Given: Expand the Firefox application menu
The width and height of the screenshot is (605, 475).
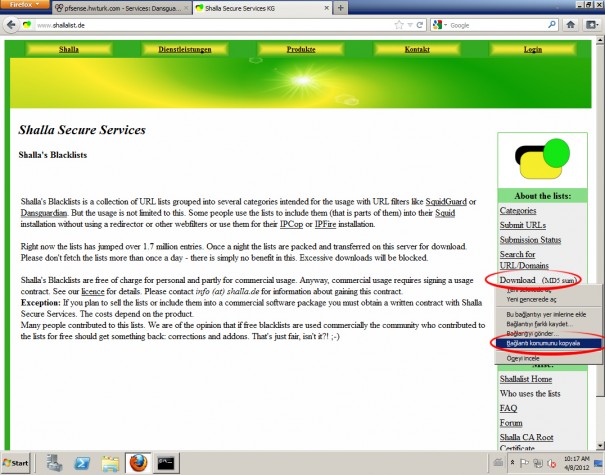Looking at the screenshot, I should click(24, 5).
